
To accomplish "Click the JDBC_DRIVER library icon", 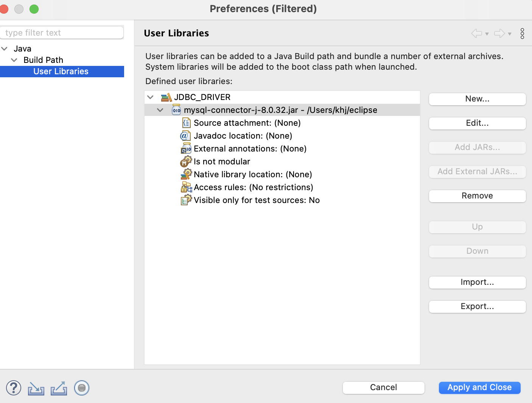I will click(x=166, y=97).
